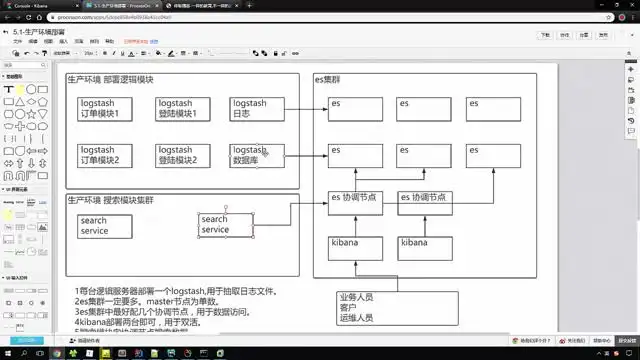
Task: Choose the cross shape
Action: coord(20,126)
